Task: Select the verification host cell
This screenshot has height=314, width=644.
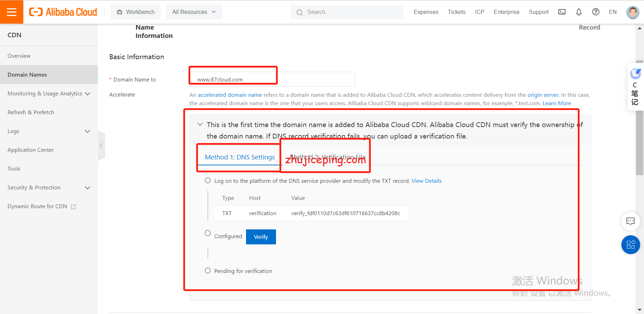Action: pyautogui.click(x=262, y=213)
